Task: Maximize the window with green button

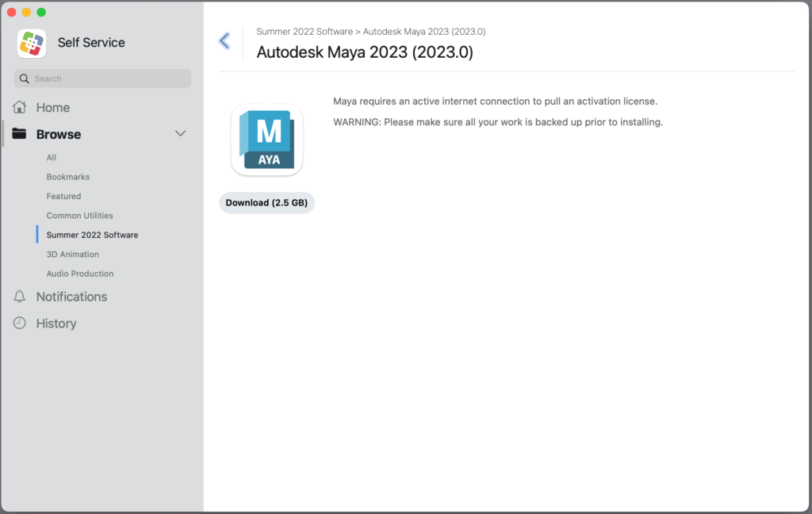Action: (41, 12)
